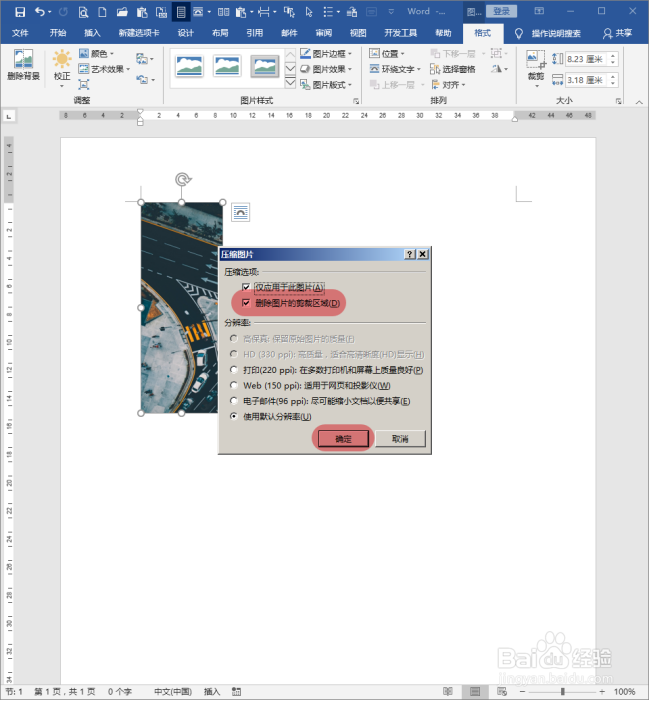The height and width of the screenshot is (701, 649).
Task: Collapse the ribbon with the caret button
Action: 639,102
